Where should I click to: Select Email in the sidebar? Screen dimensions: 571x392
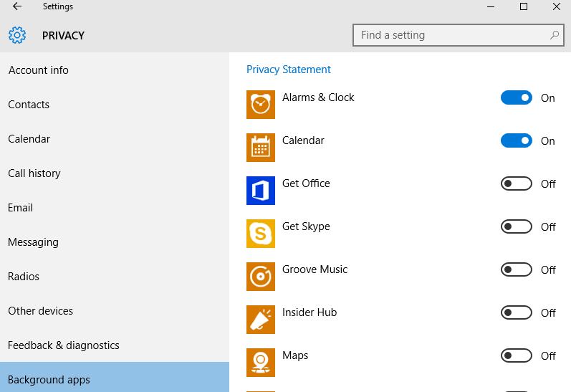click(x=115, y=208)
